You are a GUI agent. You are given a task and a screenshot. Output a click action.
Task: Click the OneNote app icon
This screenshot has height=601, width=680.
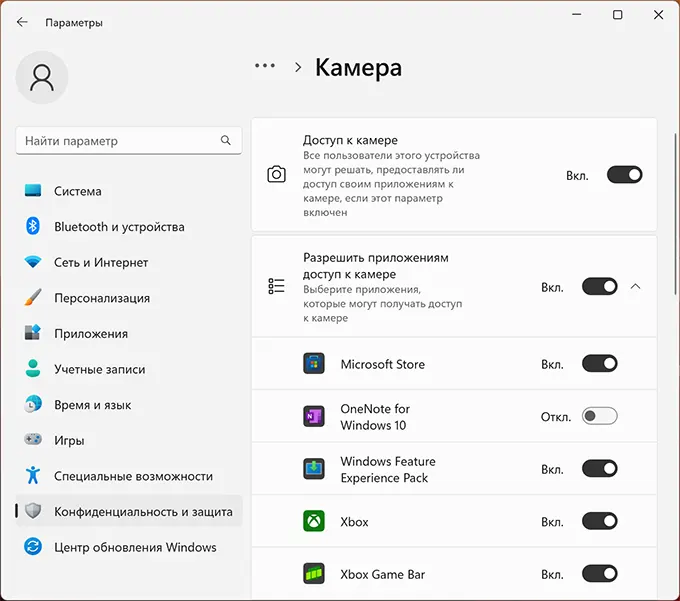(x=314, y=416)
